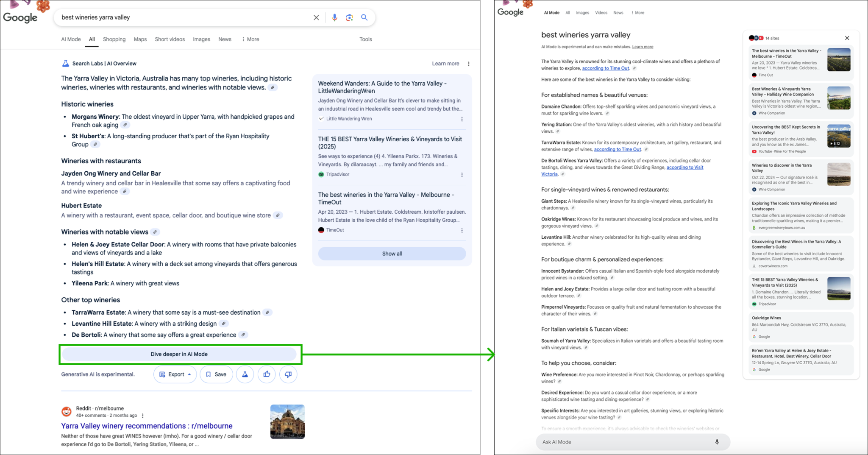This screenshot has height=455, width=868.
Task: Close the 14 sites sources panel
Action: (847, 38)
